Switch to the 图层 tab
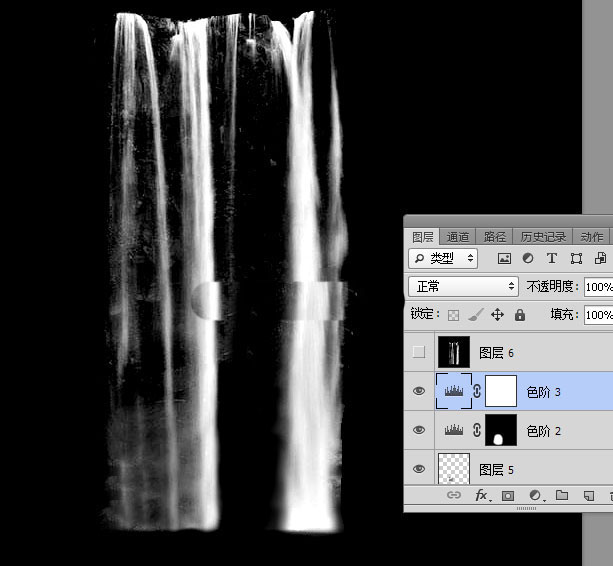The image size is (613, 566). [x=422, y=237]
